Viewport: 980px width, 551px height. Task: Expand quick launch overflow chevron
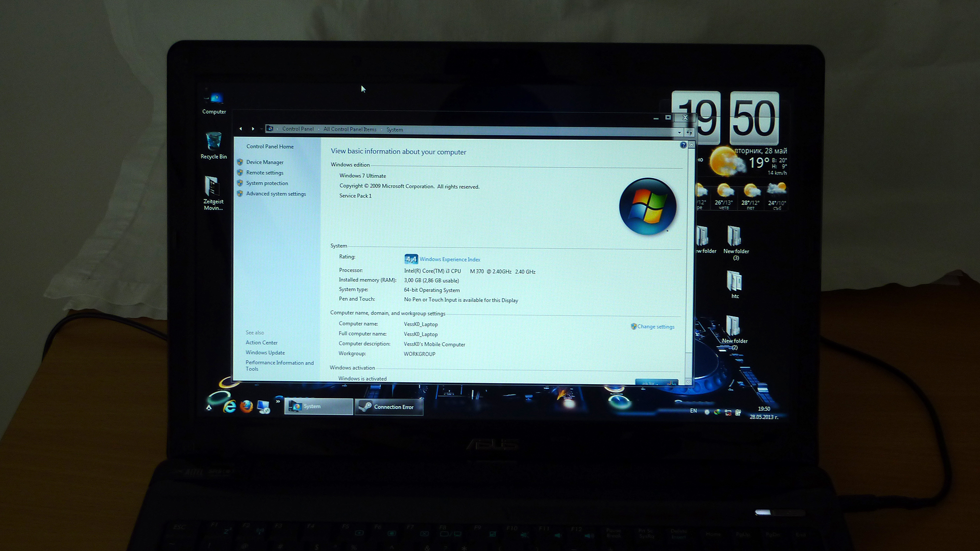278,402
